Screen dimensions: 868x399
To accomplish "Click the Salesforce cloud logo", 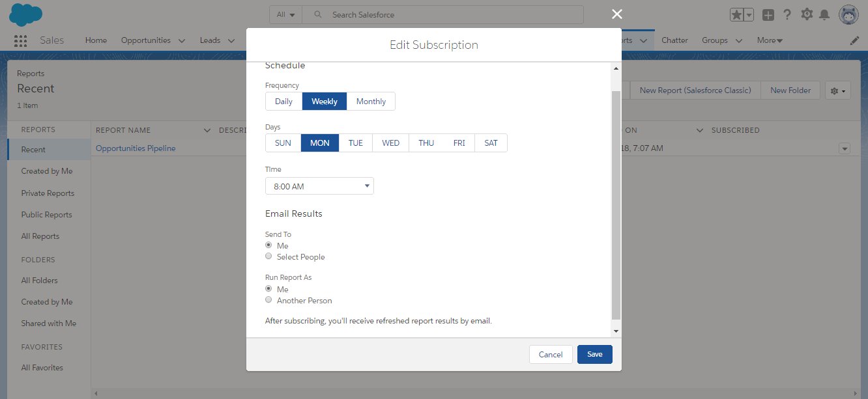I will [26, 14].
